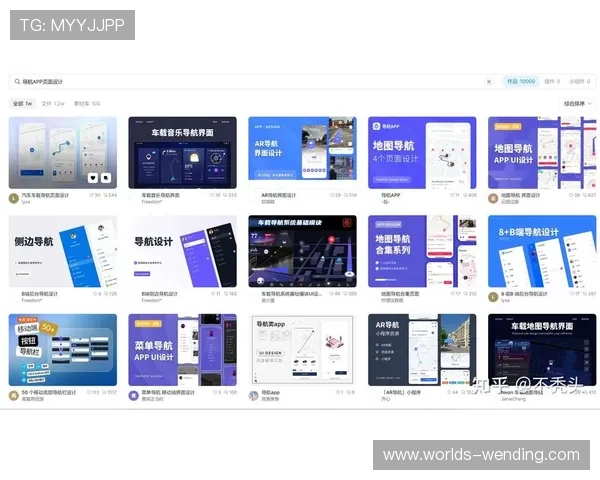Open the AR导航 小程序资源 thumbnail

(x=422, y=350)
